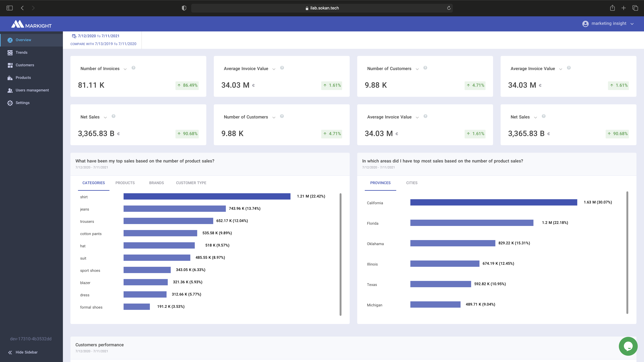The width and height of the screenshot is (644, 362).
Task: Click Safari share icon
Action: click(x=612, y=8)
